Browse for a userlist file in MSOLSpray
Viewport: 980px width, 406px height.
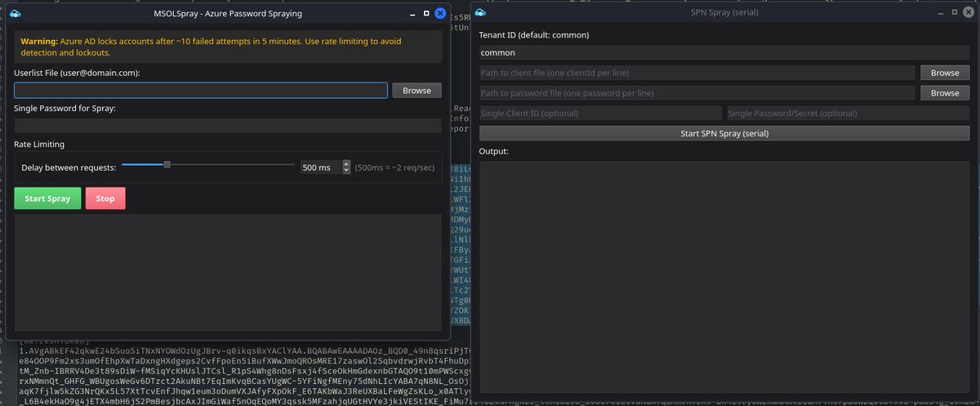416,90
